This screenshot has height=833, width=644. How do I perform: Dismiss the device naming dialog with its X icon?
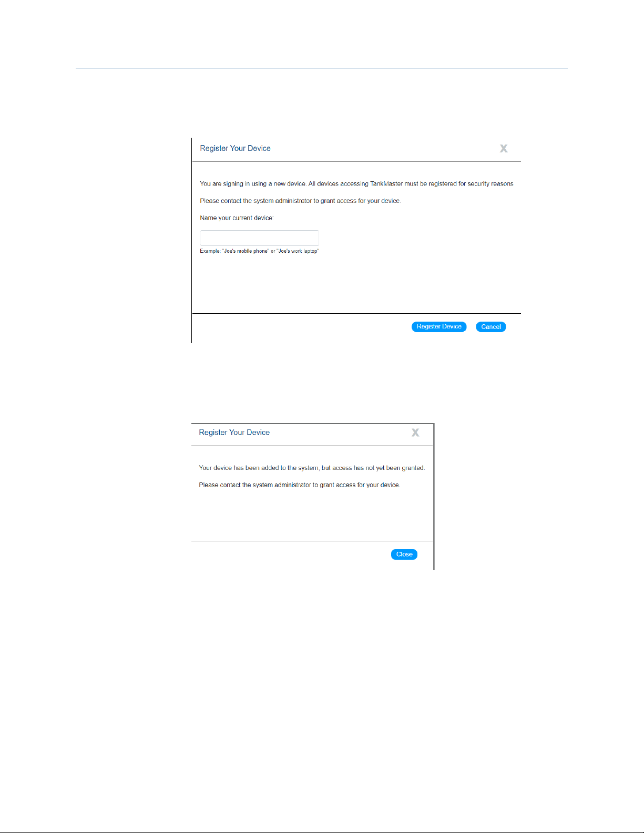(x=504, y=149)
